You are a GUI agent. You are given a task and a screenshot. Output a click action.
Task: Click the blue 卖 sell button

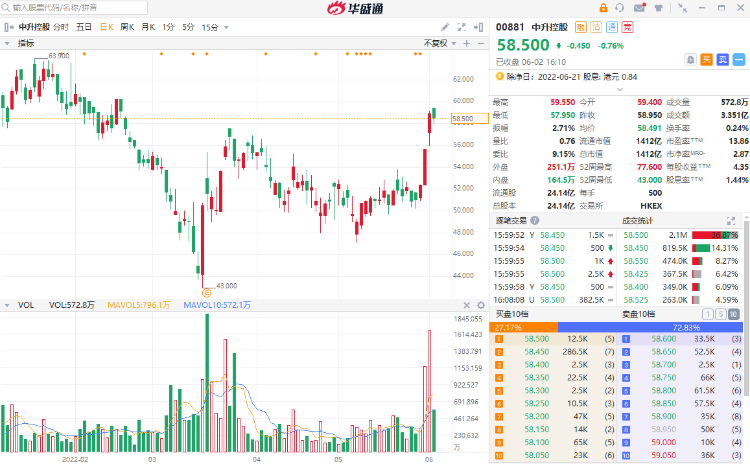(721, 59)
